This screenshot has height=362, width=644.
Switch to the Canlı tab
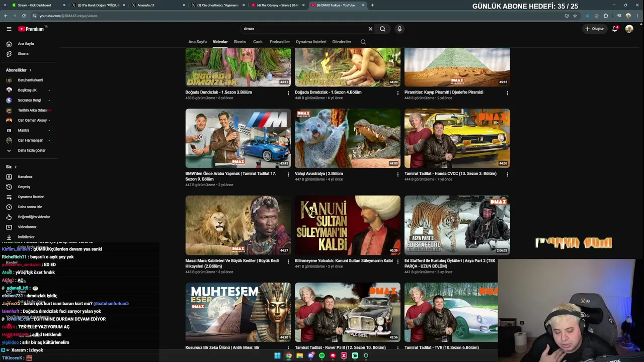coord(258,42)
